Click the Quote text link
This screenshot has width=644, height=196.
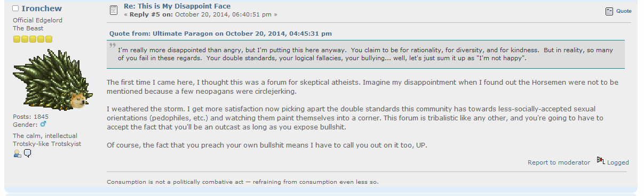coord(624,11)
